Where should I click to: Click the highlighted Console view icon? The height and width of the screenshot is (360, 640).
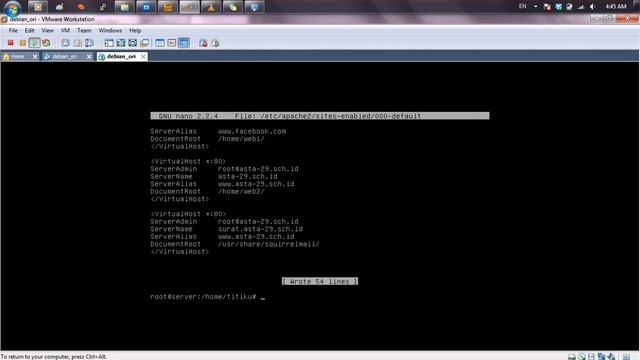tap(184, 43)
